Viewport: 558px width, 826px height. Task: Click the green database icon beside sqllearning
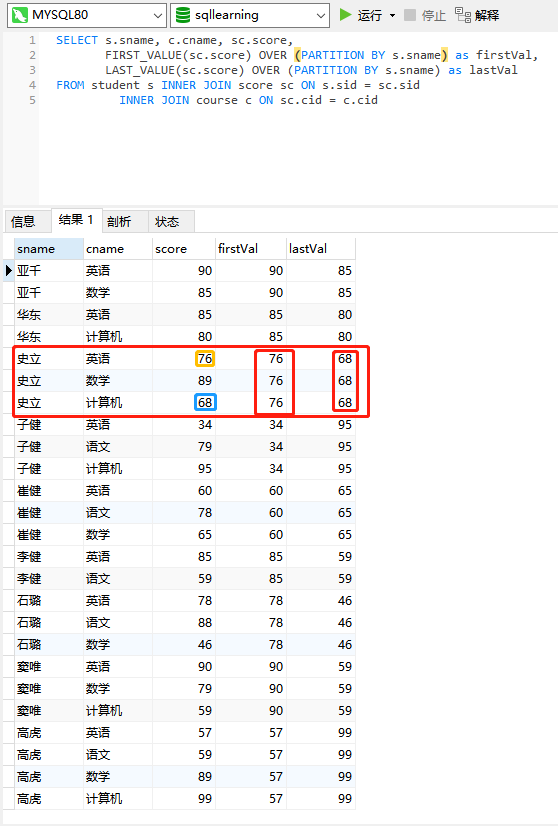pyautogui.click(x=183, y=15)
